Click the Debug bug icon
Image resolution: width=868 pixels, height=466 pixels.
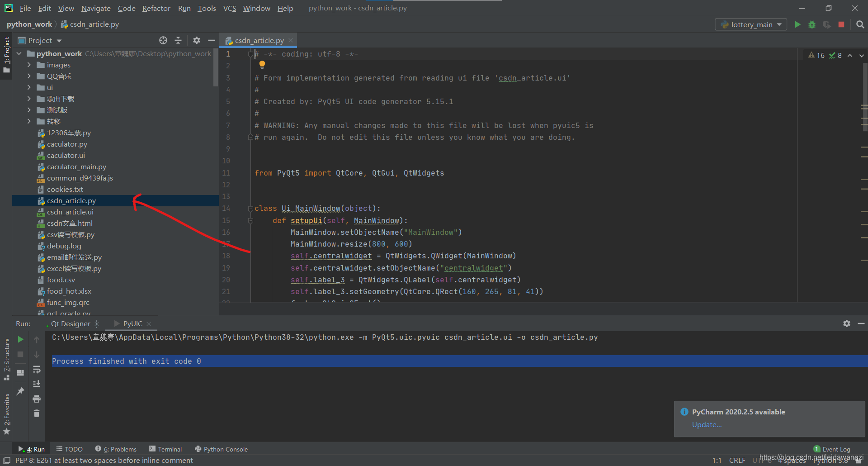[812, 24]
